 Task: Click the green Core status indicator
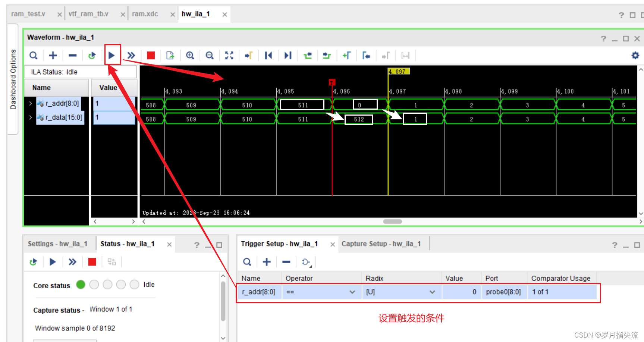[x=81, y=285]
